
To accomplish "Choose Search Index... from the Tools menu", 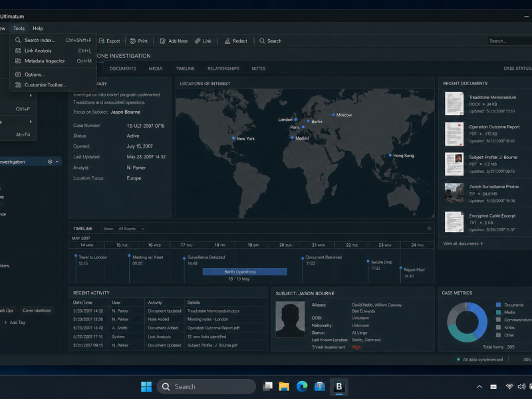I will (x=53, y=40).
